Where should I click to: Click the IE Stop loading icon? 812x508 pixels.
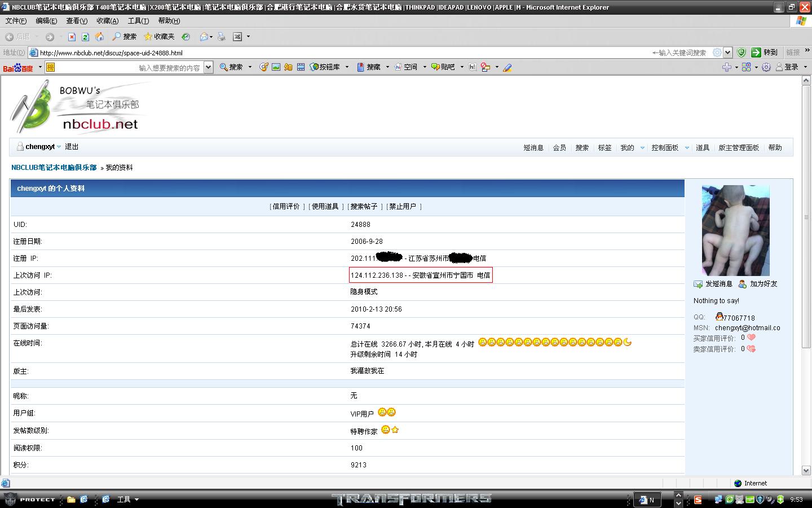click(x=72, y=37)
